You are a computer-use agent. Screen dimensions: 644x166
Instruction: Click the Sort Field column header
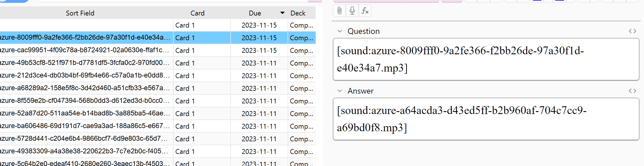[80, 13]
